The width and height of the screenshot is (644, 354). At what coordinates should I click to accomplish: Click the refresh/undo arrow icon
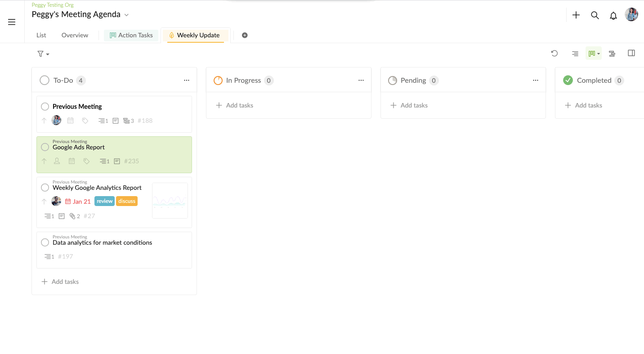[555, 54]
